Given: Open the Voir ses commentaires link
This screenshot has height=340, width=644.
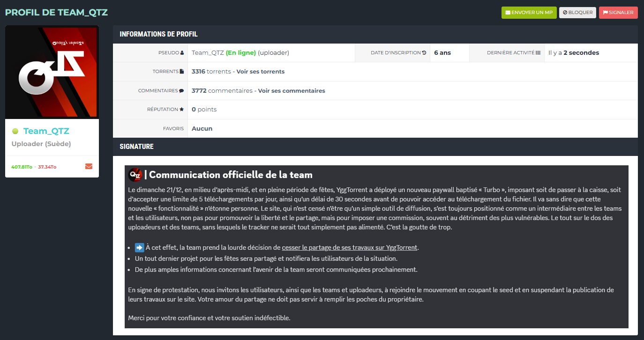Looking at the screenshot, I should (291, 91).
